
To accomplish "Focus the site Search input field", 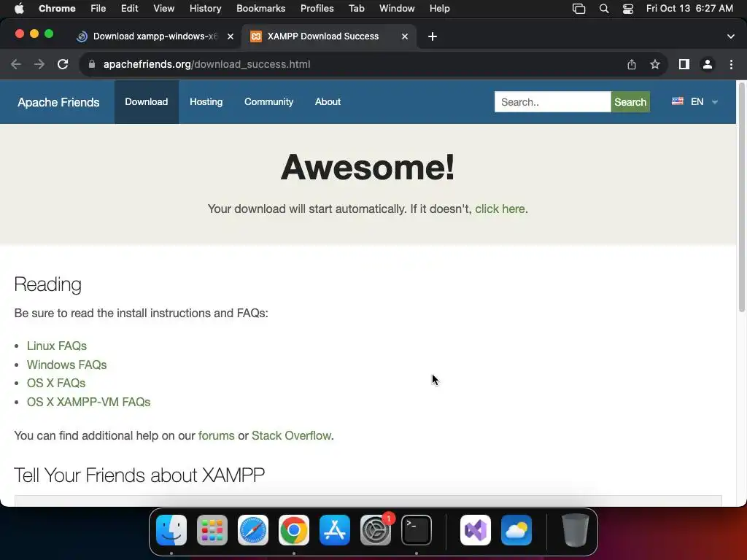I will [x=553, y=102].
